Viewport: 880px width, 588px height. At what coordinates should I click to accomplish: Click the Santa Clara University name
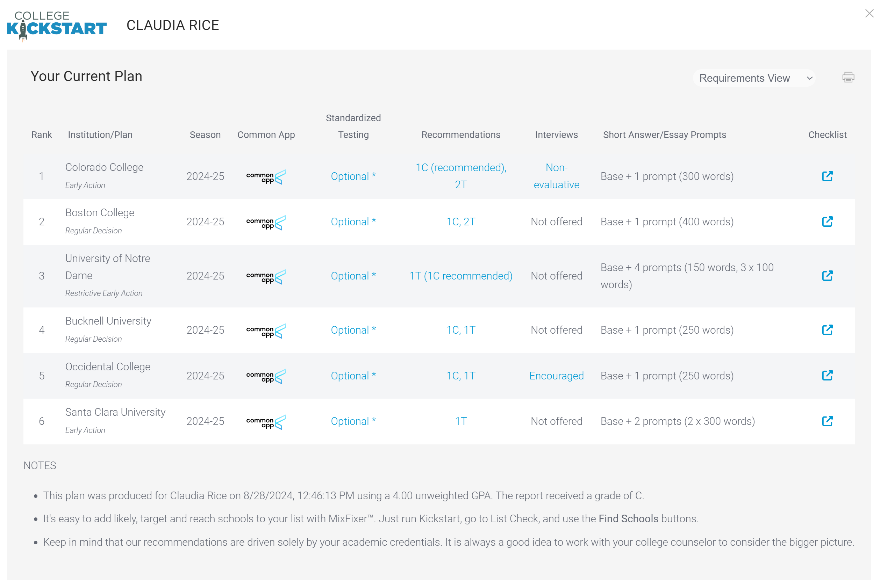pos(116,412)
